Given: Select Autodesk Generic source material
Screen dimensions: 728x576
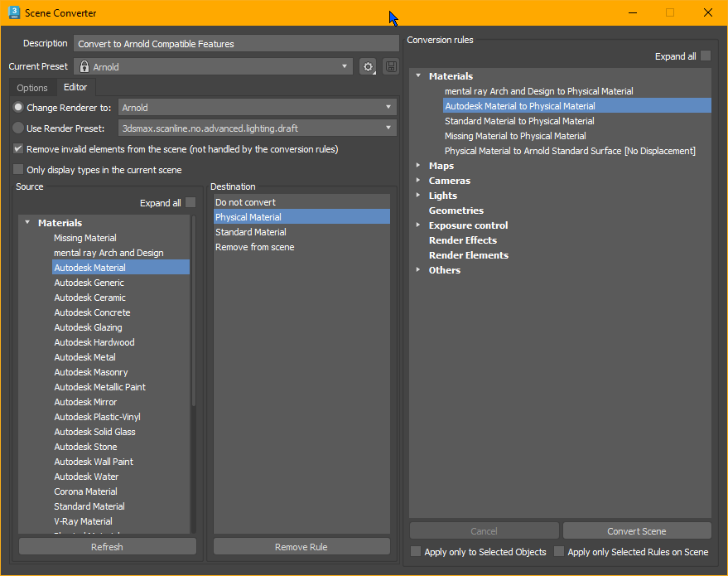Looking at the screenshot, I should 121,283.
